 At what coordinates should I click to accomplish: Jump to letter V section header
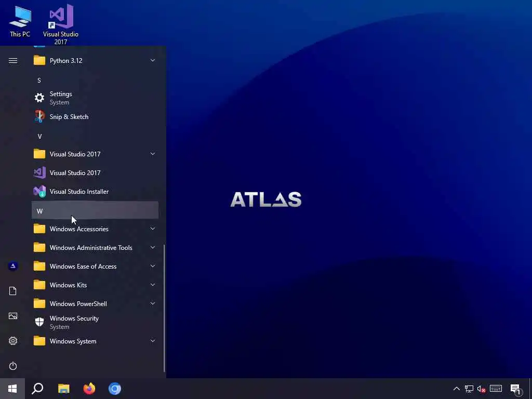pyautogui.click(x=95, y=137)
